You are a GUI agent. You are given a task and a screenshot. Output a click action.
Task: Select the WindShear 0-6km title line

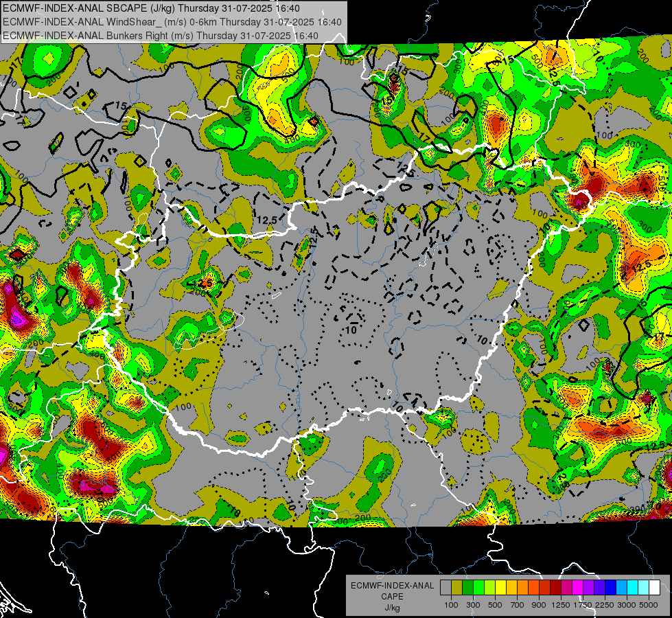coord(172,22)
